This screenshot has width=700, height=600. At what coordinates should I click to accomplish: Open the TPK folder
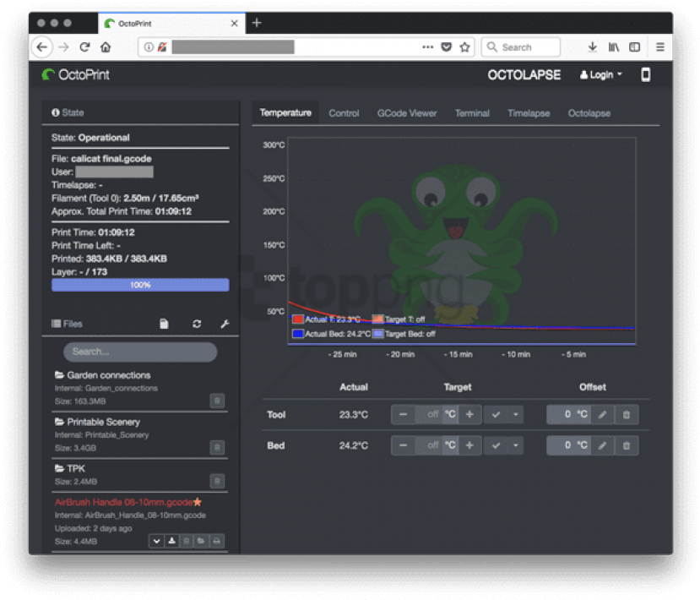pyautogui.click(x=69, y=468)
